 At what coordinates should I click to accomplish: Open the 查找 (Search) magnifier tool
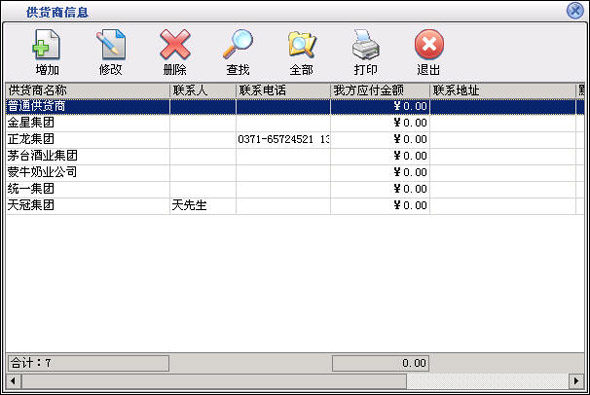pyautogui.click(x=238, y=45)
